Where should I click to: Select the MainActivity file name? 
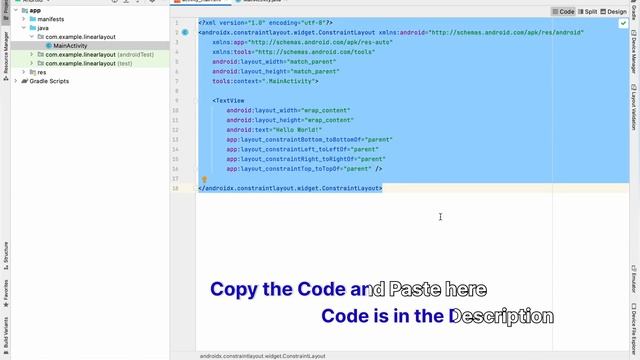[70, 46]
